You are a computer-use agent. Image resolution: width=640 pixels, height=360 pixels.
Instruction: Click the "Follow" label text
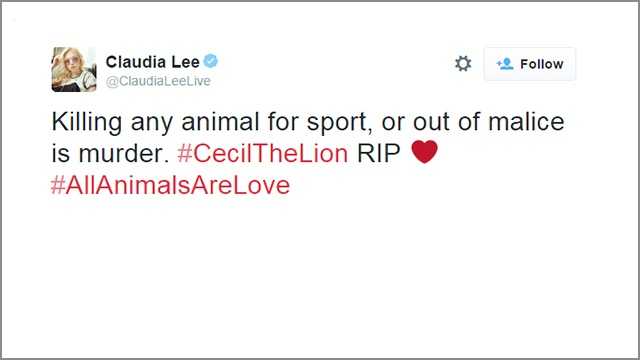542,64
